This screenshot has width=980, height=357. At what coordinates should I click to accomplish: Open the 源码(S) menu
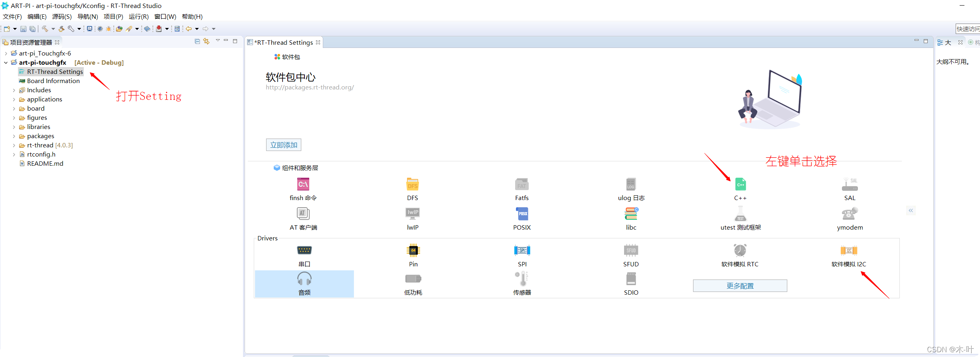coord(62,16)
